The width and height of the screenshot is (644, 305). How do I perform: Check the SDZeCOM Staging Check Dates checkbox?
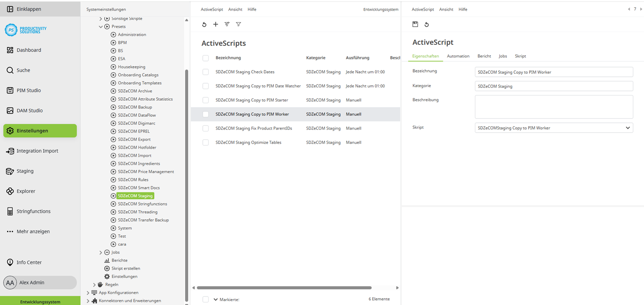pyautogui.click(x=206, y=72)
